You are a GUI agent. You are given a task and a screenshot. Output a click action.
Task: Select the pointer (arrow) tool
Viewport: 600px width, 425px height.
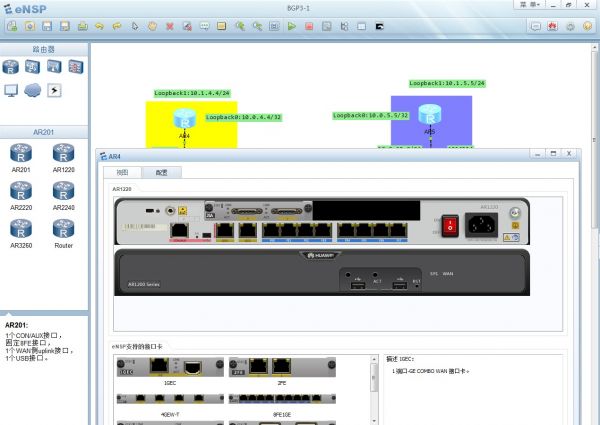coord(135,26)
